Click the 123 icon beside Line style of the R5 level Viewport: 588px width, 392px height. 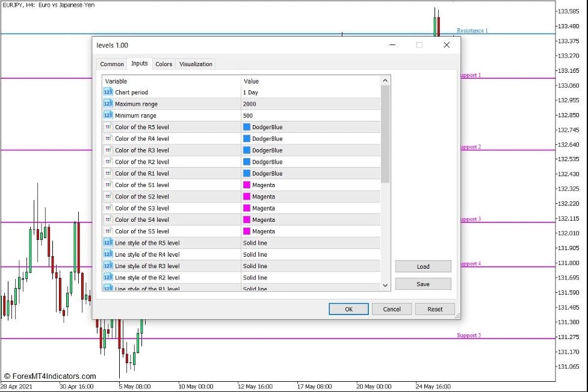click(x=108, y=242)
